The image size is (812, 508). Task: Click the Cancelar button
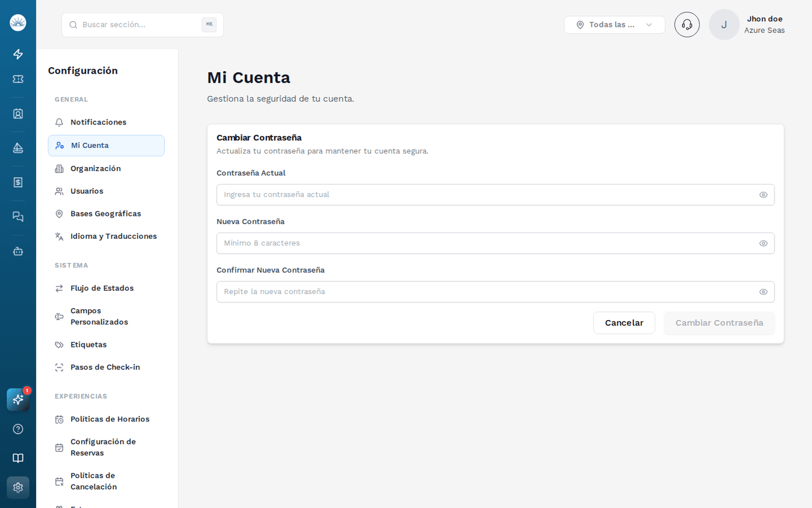click(624, 323)
